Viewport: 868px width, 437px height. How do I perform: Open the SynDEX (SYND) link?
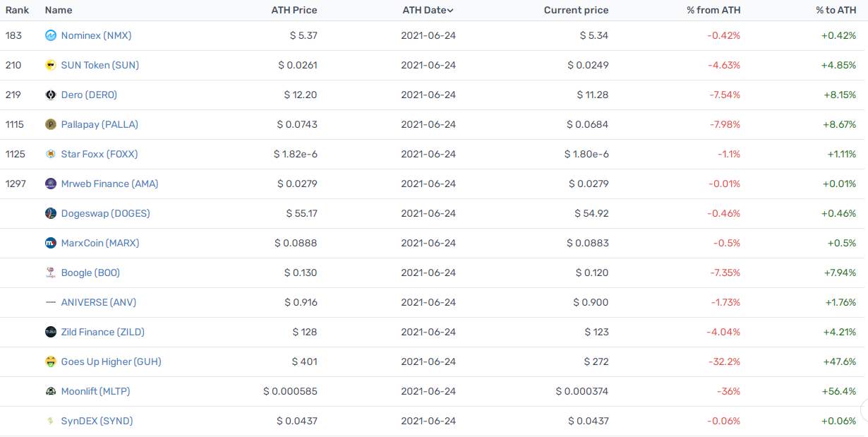point(97,421)
